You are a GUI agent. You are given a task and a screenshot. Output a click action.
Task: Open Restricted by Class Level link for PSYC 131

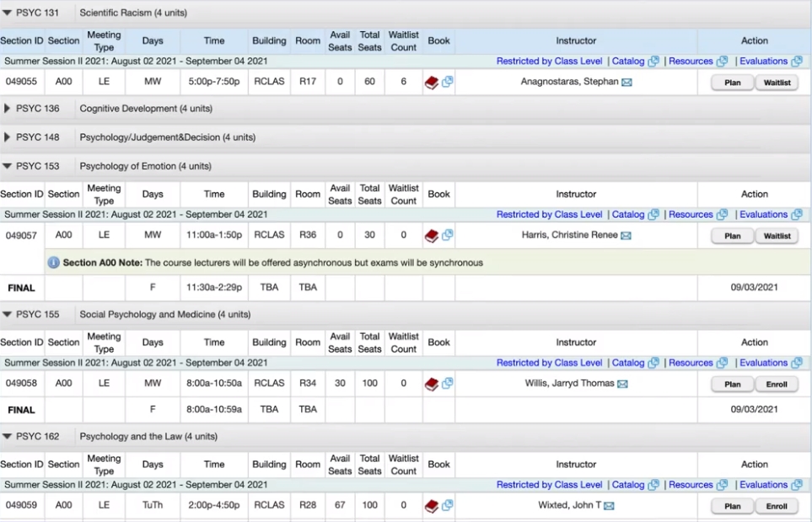(x=550, y=61)
